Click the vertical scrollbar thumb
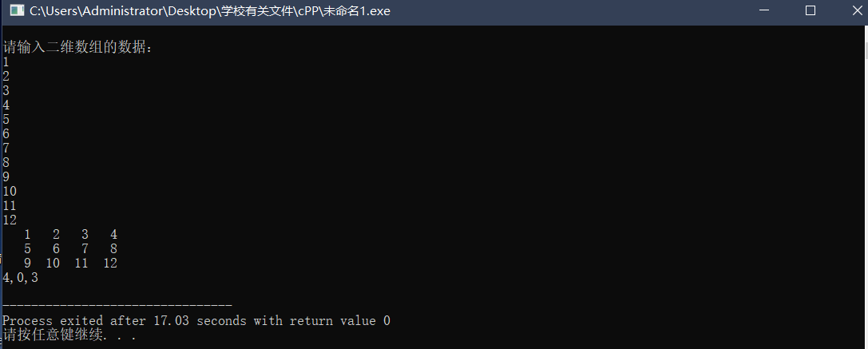This screenshot has height=349, width=868. 865,51
